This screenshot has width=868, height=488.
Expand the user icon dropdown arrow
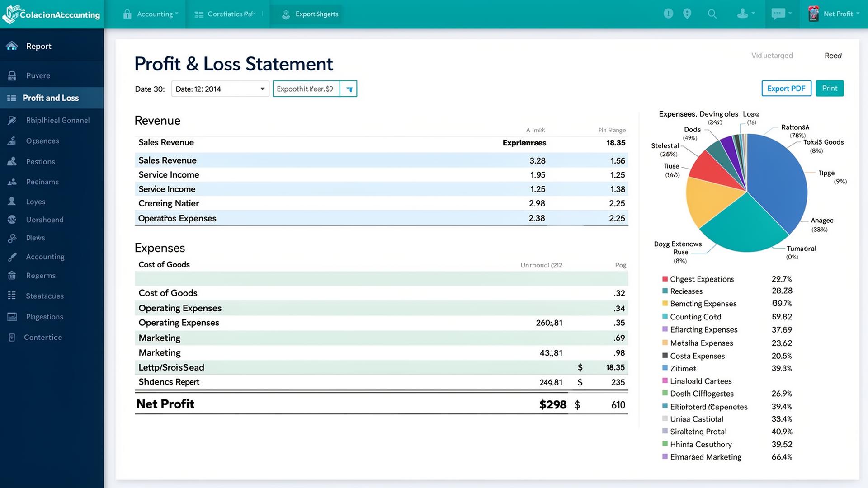(753, 14)
